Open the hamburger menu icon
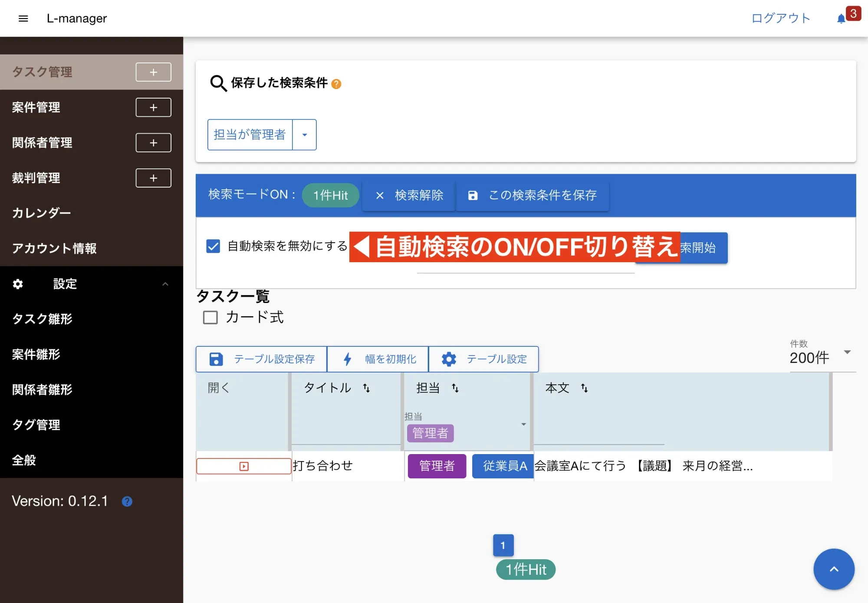868x603 pixels. point(23,18)
